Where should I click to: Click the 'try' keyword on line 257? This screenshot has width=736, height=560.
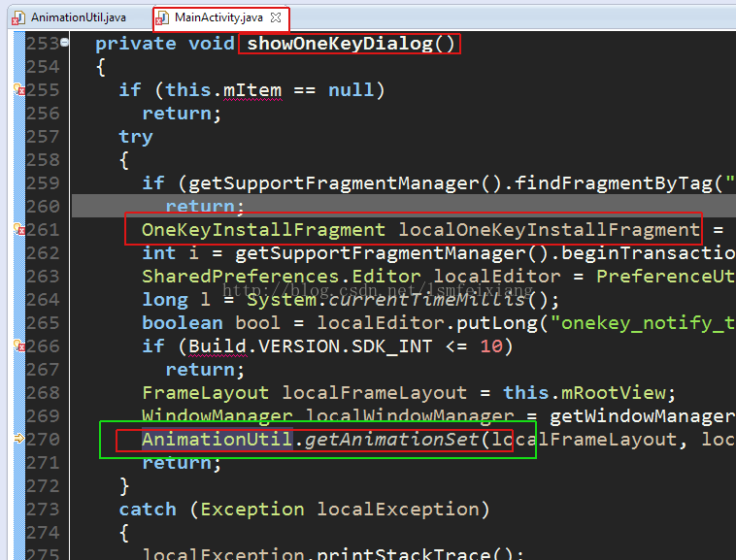tap(136, 137)
